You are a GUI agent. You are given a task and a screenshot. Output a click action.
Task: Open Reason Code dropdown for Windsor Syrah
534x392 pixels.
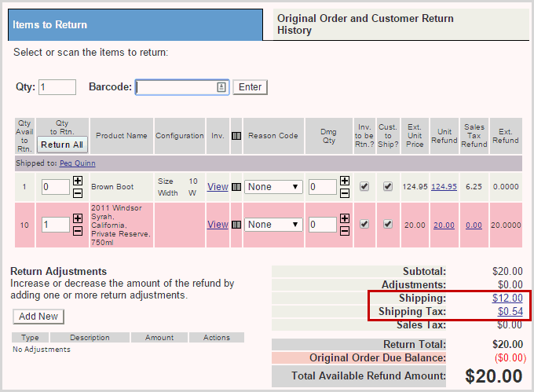(272, 225)
